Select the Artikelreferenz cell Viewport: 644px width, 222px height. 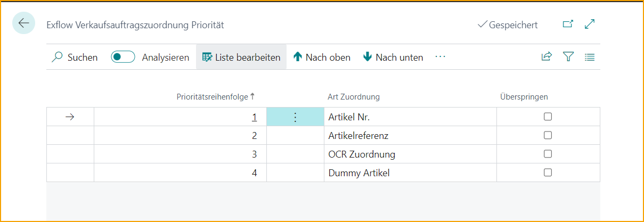tap(410, 136)
